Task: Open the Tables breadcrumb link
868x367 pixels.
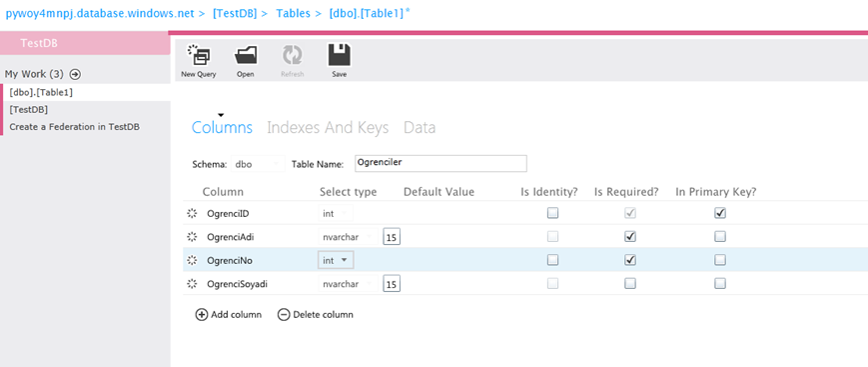Action: click(294, 13)
